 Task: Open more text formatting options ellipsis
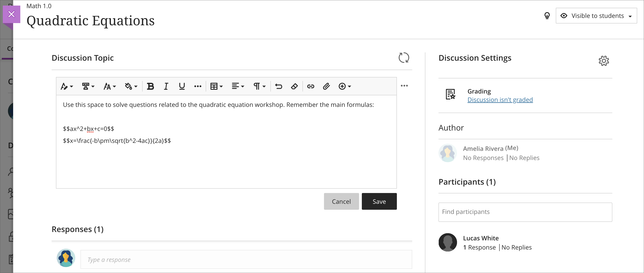(x=198, y=86)
